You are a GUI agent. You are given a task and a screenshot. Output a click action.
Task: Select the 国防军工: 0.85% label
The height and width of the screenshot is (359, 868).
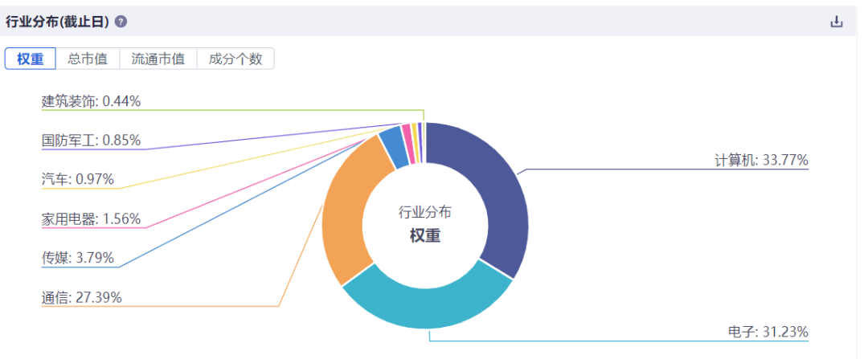coord(92,140)
